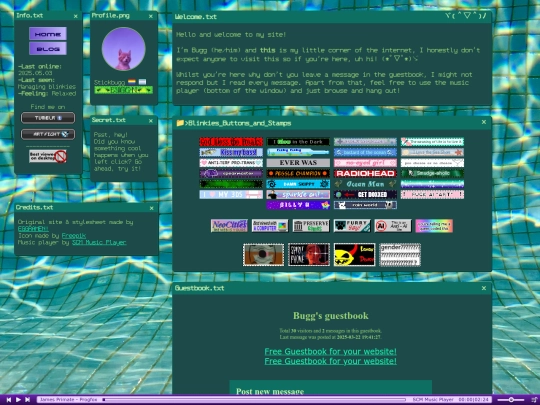Viewport: 540px width, 405px height.
Task: Click the GET DOXXED blinkie
Action: (x=365, y=195)
